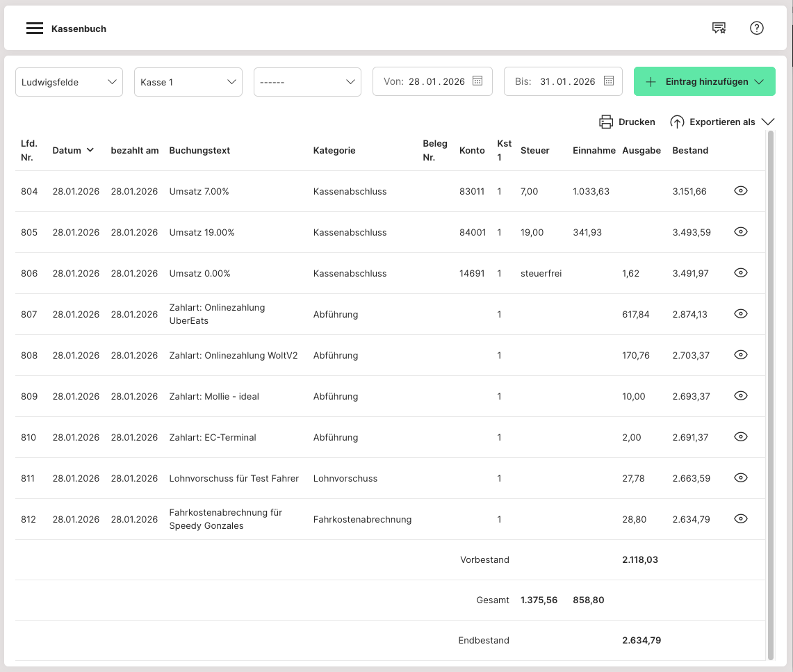View details of entry 804 eye icon

point(741,191)
